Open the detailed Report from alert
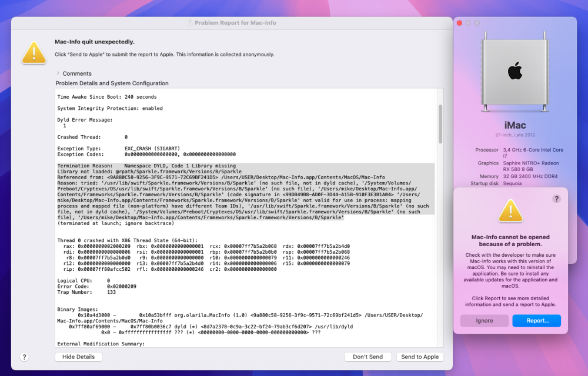Viewport: 588px width, 376px height. coord(537,321)
